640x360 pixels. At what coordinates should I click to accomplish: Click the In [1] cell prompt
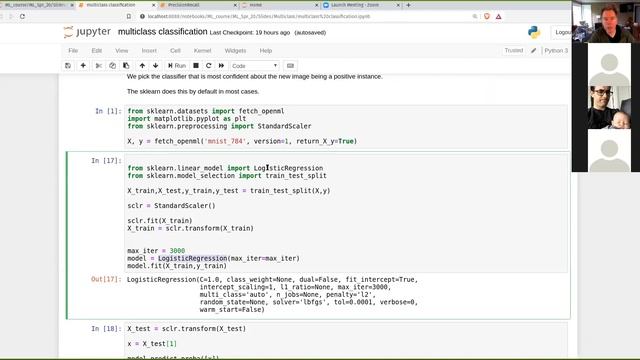click(x=108, y=111)
